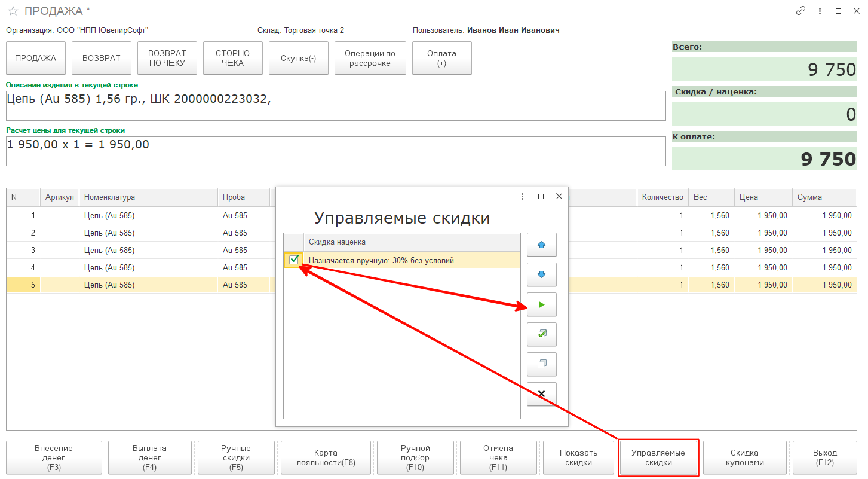Click Отмена чека (F11) button
Image resolution: width=868 pixels, height=479 pixels.
pos(498,458)
